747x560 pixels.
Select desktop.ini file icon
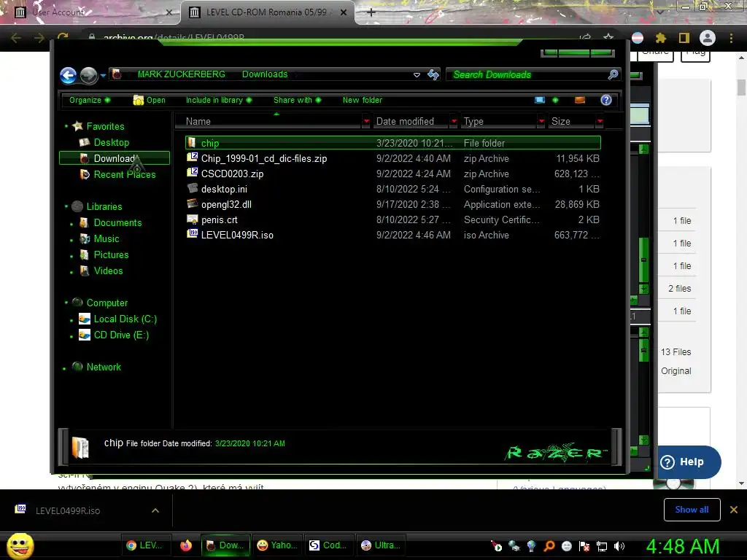[193, 188]
